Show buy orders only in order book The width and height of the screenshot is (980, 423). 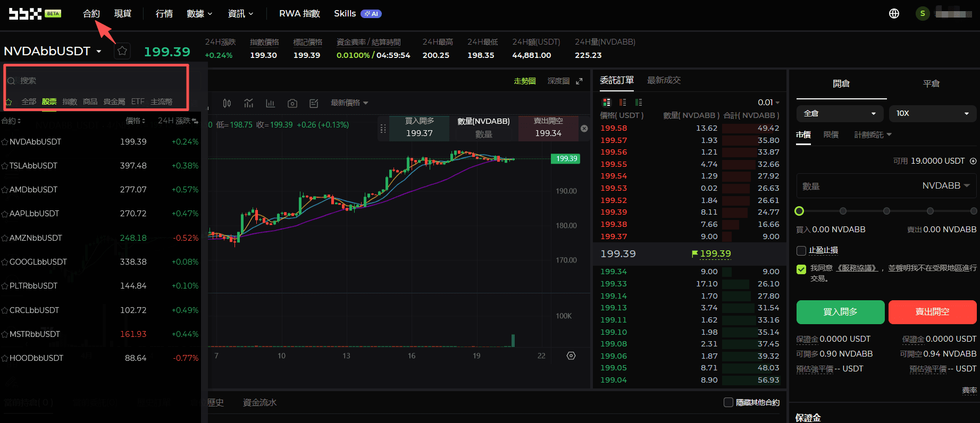639,102
